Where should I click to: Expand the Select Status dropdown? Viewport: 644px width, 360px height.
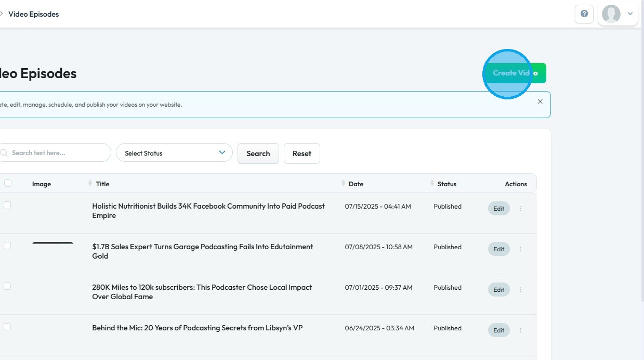pyautogui.click(x=174, y=153)
